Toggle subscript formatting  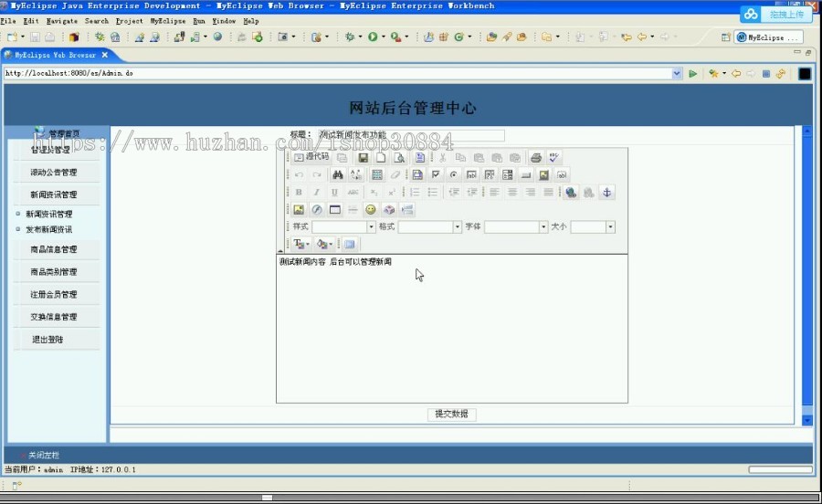[374, 193]
